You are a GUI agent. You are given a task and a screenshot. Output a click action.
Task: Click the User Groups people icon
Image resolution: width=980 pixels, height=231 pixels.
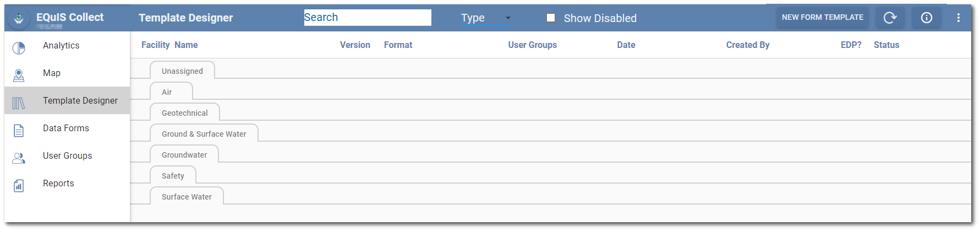[x=19, y=158]
